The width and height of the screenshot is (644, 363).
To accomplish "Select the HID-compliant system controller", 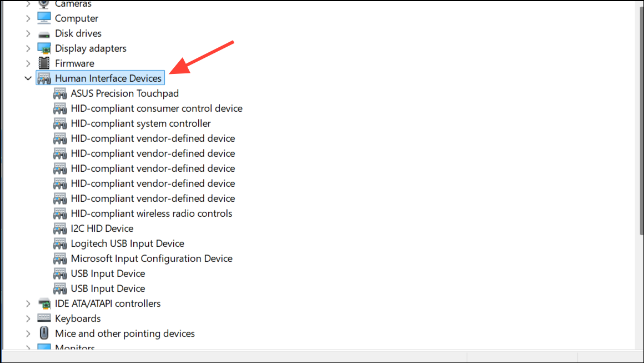I will point(140,123).
